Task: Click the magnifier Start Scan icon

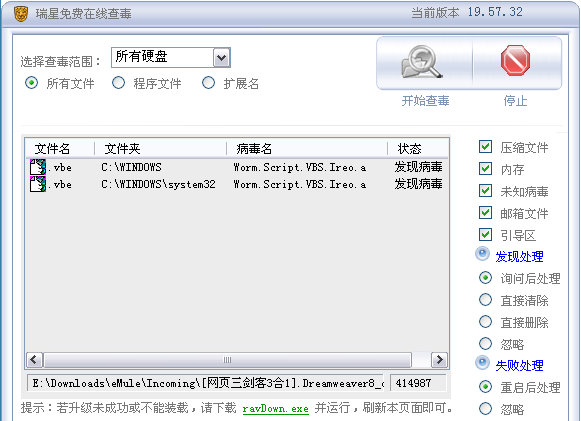Action: 422,62
